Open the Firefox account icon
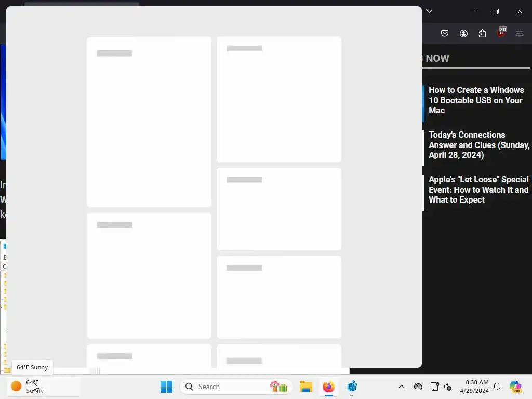The height and width of the screenshot is (399, 532). 463,33
